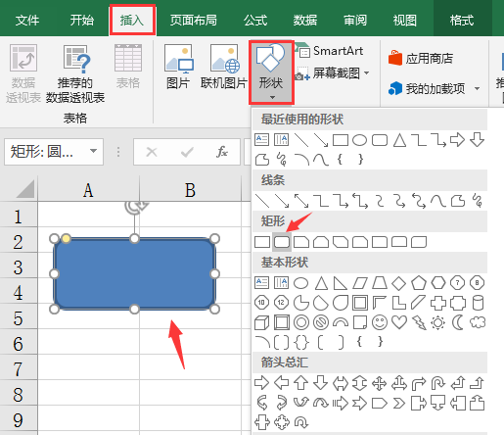The image size is (504, 435).
Task: Select the double-arrow line in 线条
Action: click(301, 201)
